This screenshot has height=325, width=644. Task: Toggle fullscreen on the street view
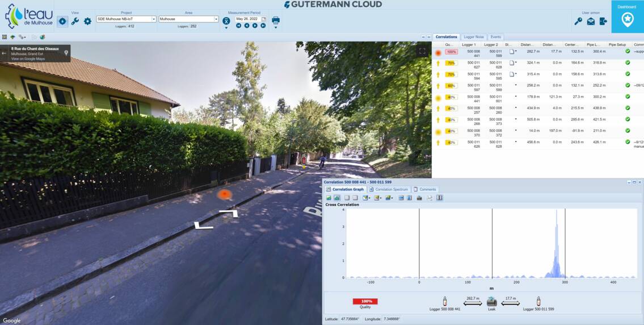[422, 51]
